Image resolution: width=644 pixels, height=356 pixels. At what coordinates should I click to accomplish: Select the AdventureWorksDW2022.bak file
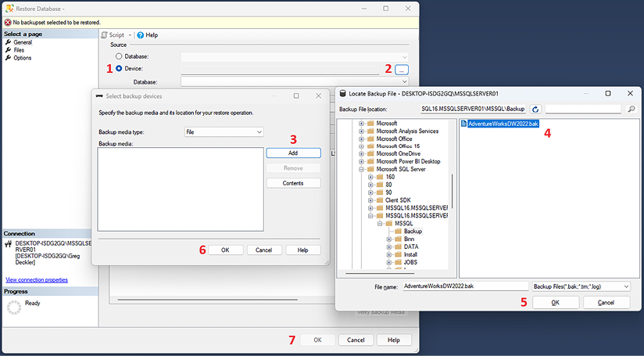[500, 124]
